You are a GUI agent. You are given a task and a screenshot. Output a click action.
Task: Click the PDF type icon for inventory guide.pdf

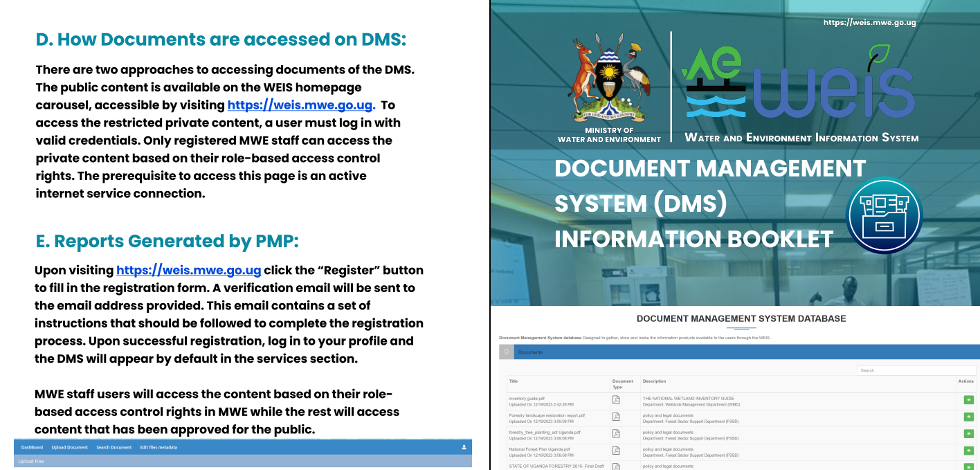616,399
